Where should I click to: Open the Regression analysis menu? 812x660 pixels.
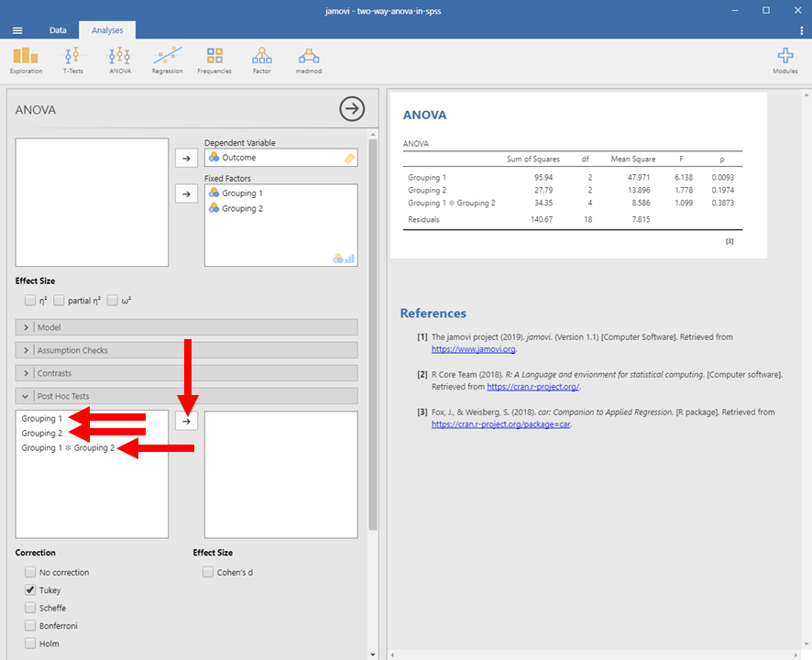point(167,60)
